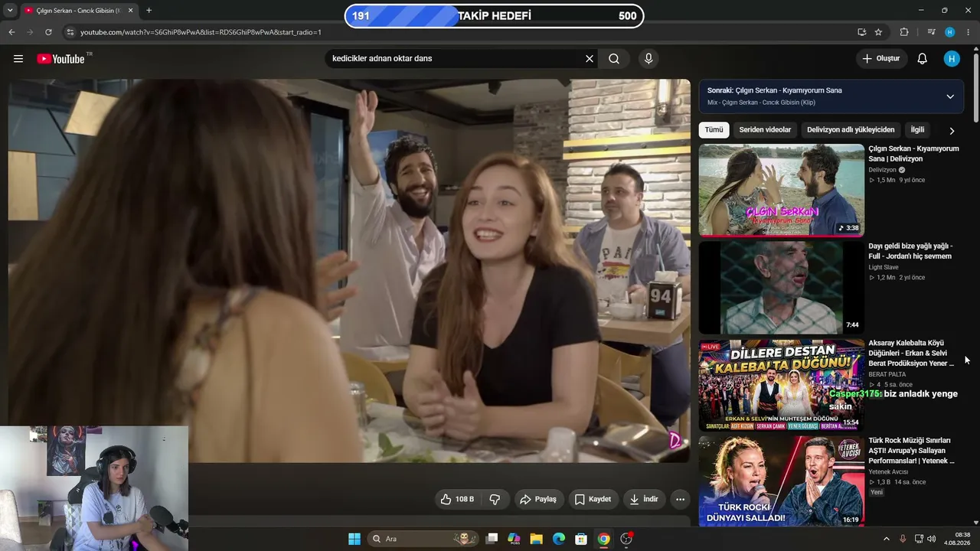Go back with the browser back arrow
Viewport: 980px width, 551px height.
[x=11, y=32]
